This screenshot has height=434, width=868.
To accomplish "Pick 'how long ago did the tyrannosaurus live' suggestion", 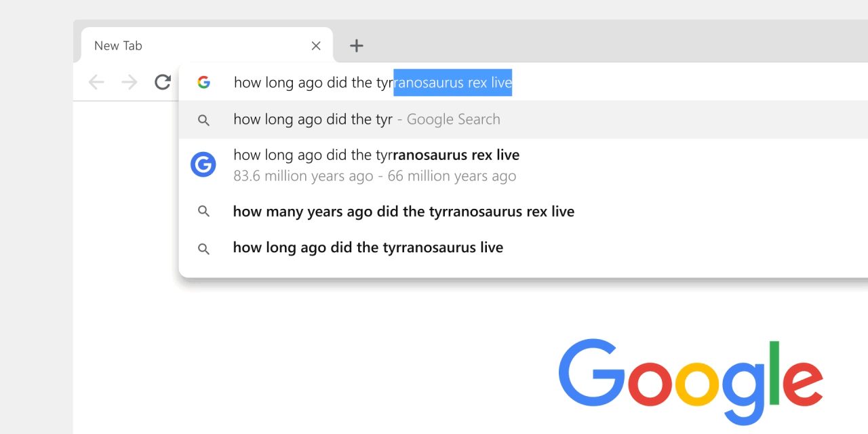I will click(x=368, y=248).
